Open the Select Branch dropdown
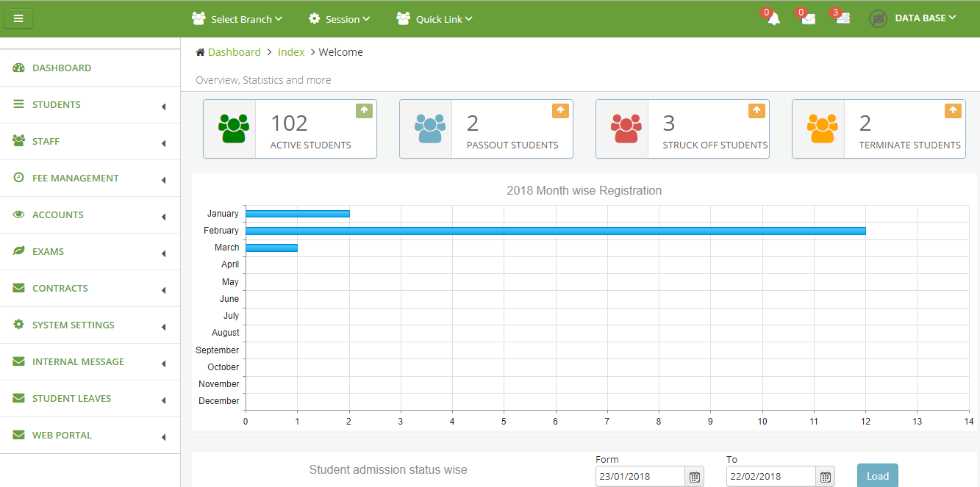The image size is (980, 487). [237, 18]
